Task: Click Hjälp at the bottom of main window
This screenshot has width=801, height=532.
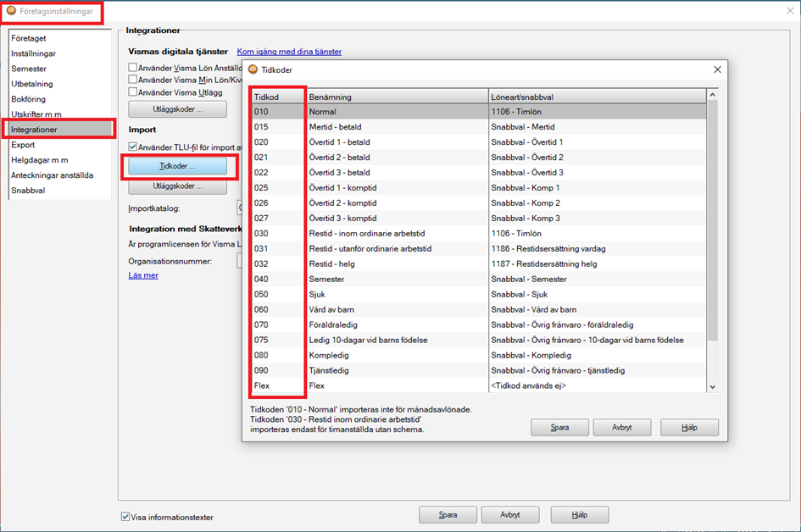Action: (x=579, y=514)
